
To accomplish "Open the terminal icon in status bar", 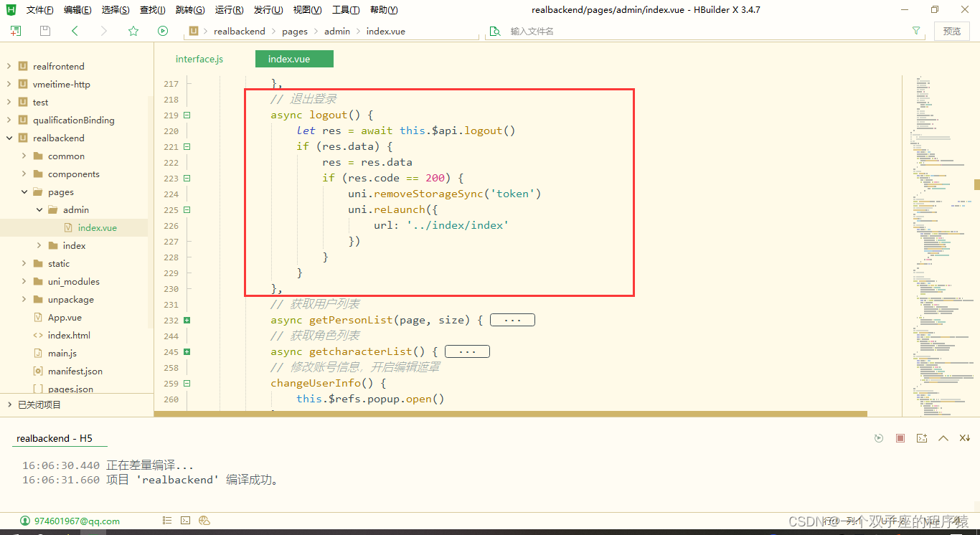I will point(185,521).
